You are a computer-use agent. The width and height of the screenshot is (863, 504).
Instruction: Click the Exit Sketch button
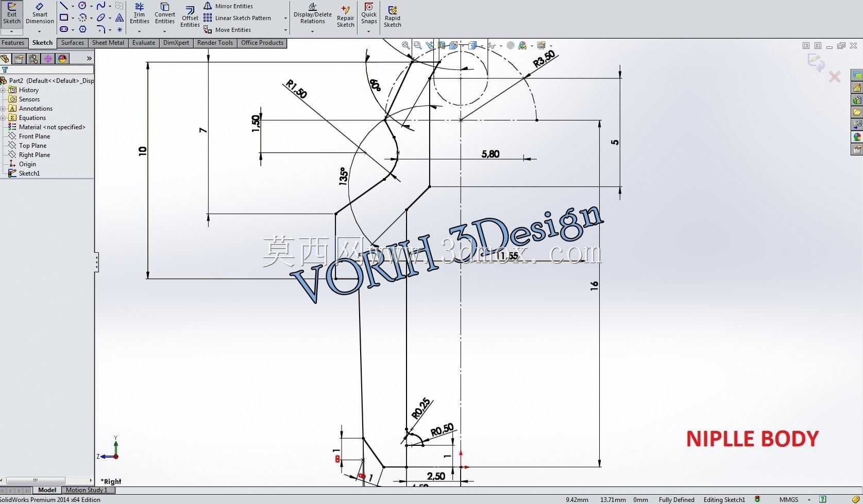click(11, 14)
